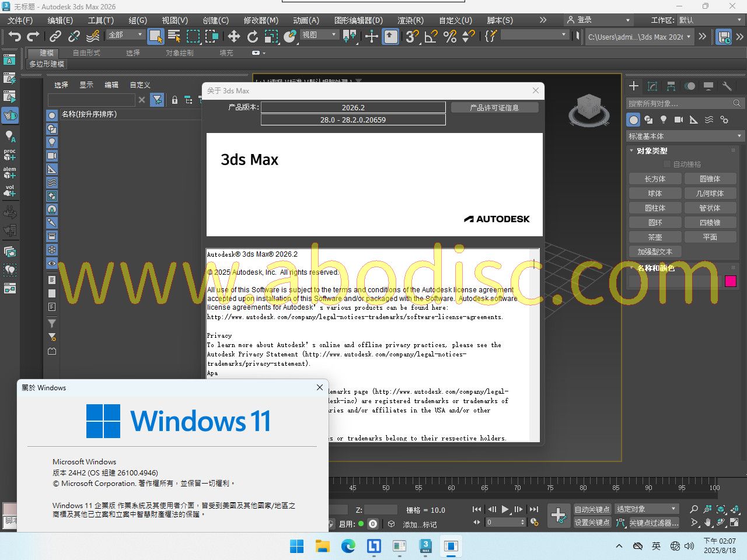The height and width of the screenshot is (560, 747).
Task: Activate the Select Object tool
Action: click(x=156, y=37)
